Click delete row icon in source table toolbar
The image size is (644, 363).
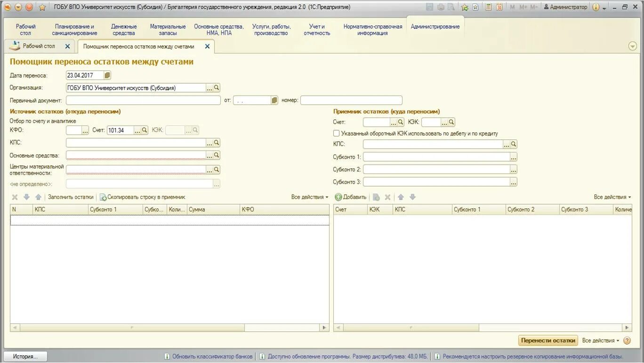click(15, 197)
